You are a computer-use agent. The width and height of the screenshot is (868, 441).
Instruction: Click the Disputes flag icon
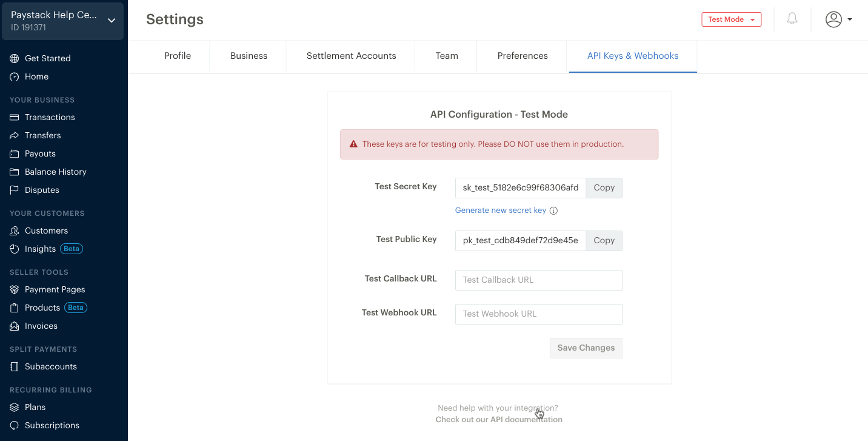tap(15, 190)
